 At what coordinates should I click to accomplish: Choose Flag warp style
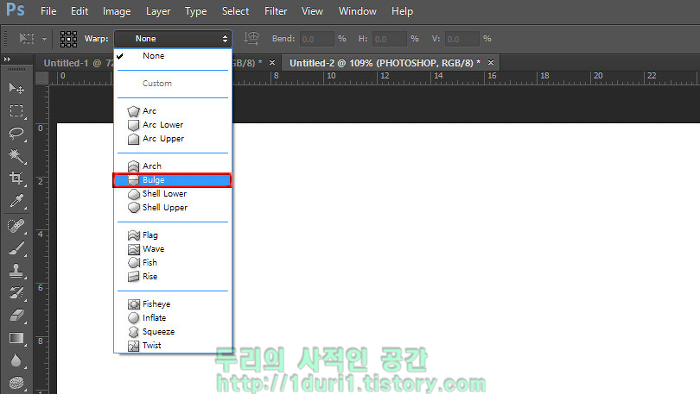tap(173, 235)
